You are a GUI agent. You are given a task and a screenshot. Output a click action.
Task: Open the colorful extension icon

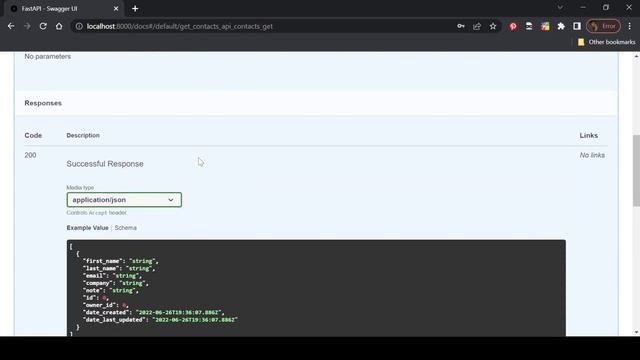[x=545, y=26]
